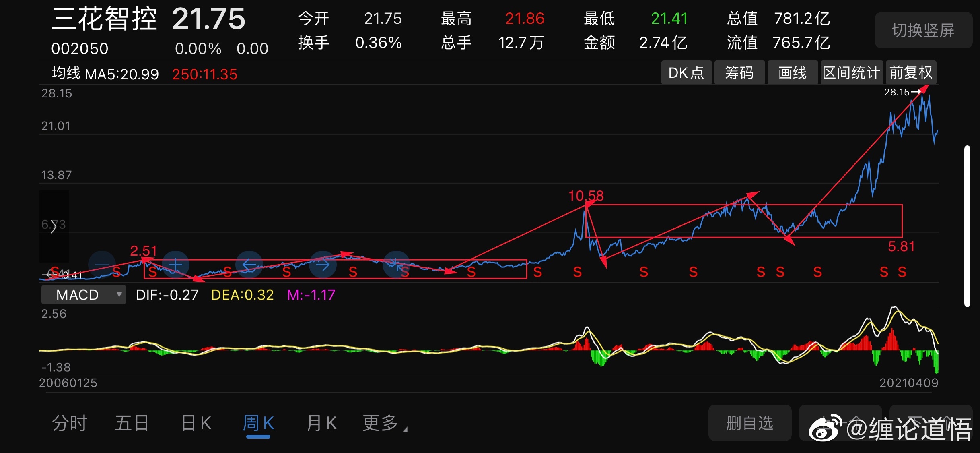The width and height of the screenshot is (980, 453).
Task: Tap the 2.56 MACD axis label
Action: point(54,314)
